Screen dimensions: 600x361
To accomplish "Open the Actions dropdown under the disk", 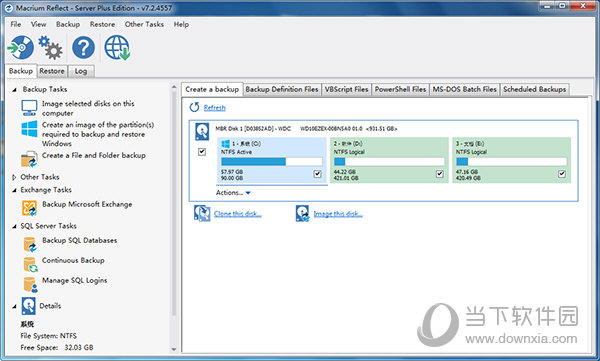I will pyautogui.click(x=233, y=193).
